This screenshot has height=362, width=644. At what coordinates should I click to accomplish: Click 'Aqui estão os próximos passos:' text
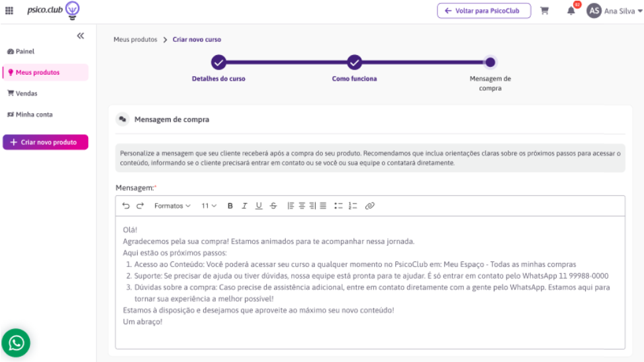tap(175, 253)
